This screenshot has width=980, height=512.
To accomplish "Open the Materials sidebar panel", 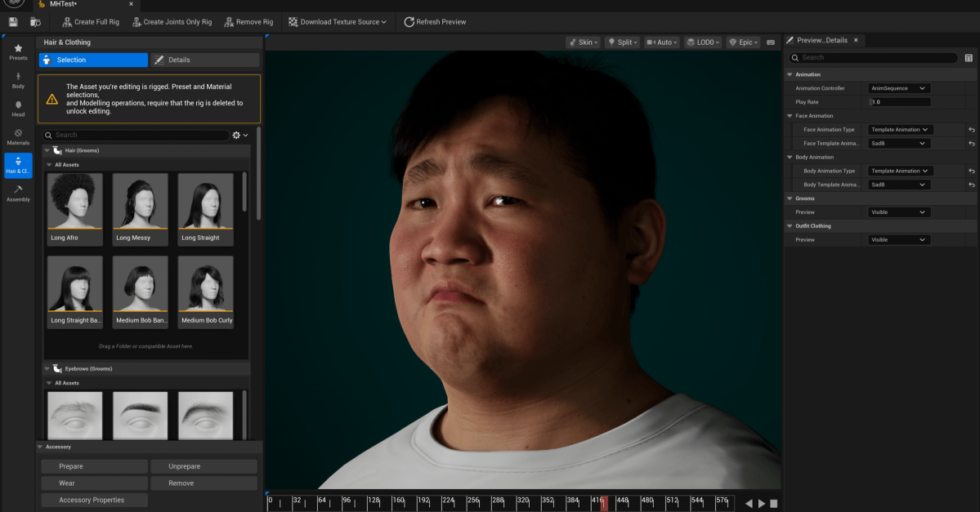I will [x=18, y=136].
